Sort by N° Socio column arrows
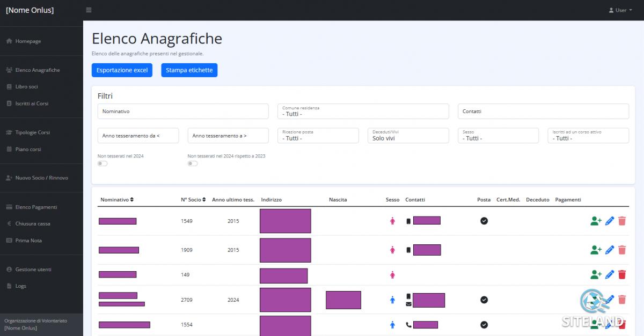644x336 pixels. pos(204,200)
